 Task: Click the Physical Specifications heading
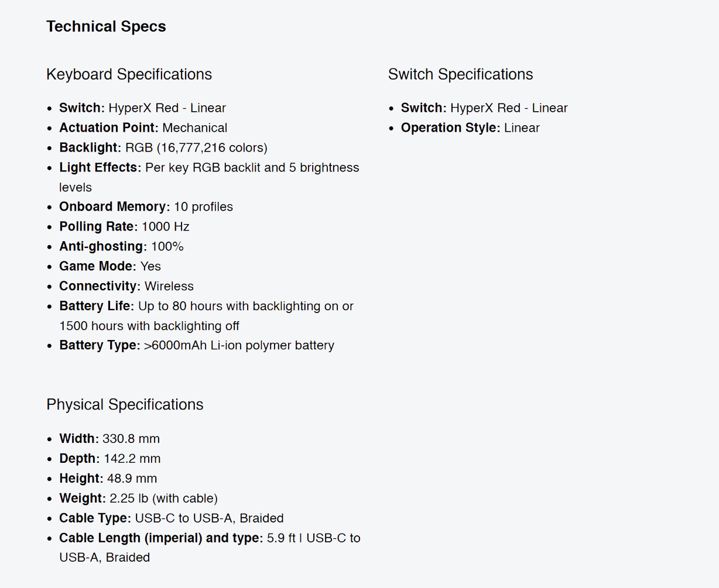(125, 404)
